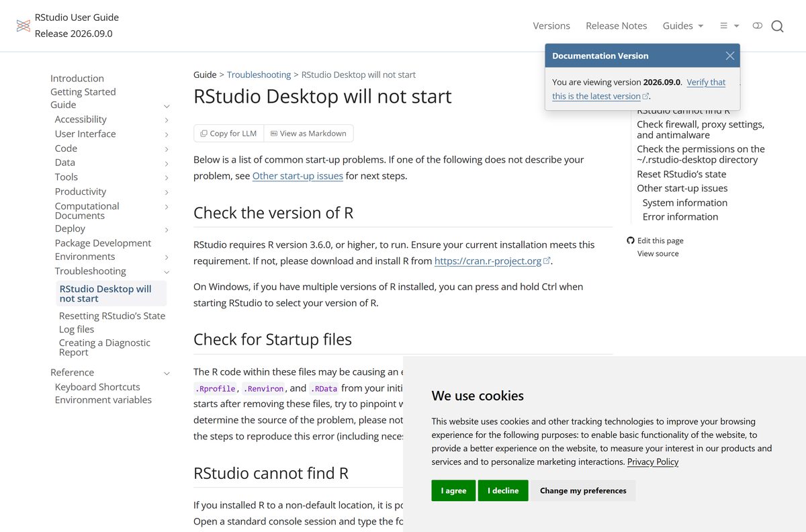
Task: Select RStudio Desktop will not start sidebar item
Action: [x=111, y=294]
